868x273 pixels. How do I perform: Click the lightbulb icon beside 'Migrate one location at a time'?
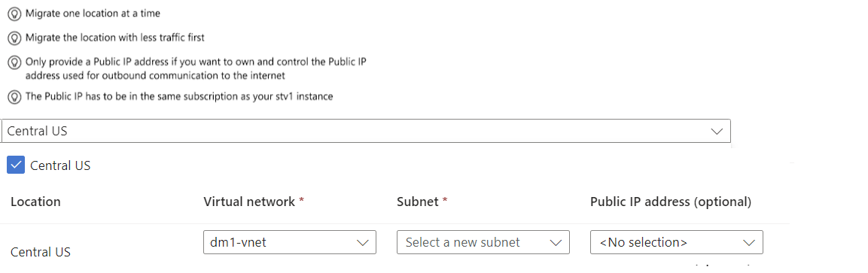coord(14,14)
